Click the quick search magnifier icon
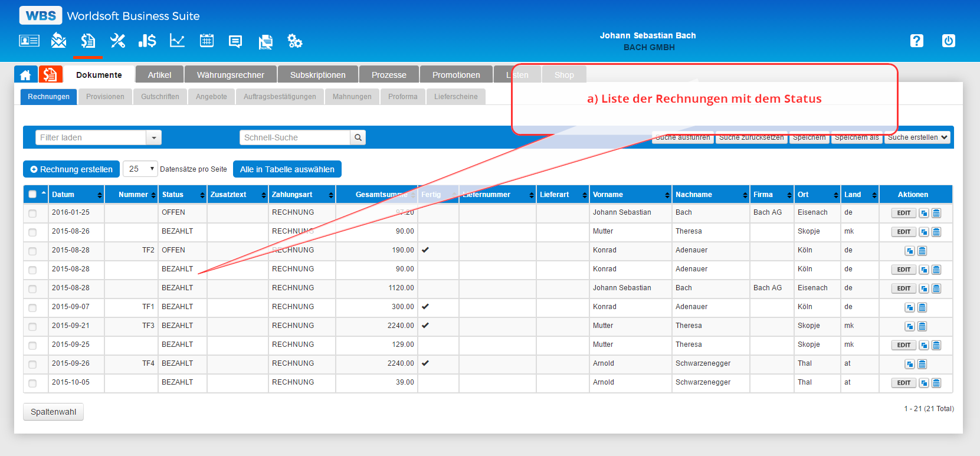Screen dimensions: 980x456 click(358, 137)
